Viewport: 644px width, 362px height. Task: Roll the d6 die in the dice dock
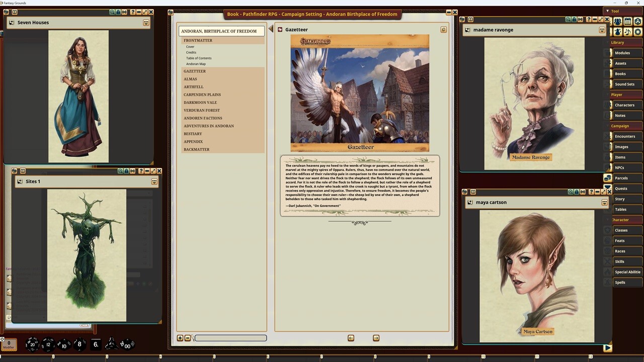(x=96, y=345)
